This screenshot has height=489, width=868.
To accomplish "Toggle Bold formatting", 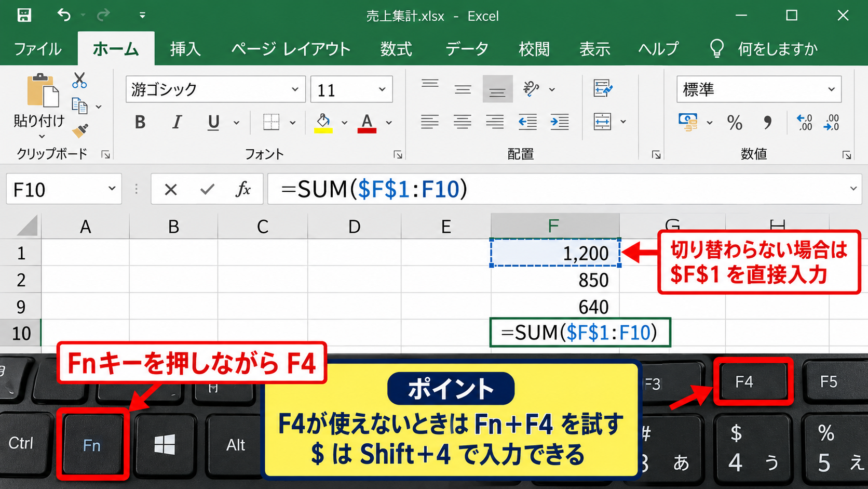I will click(x=140, y=123).
